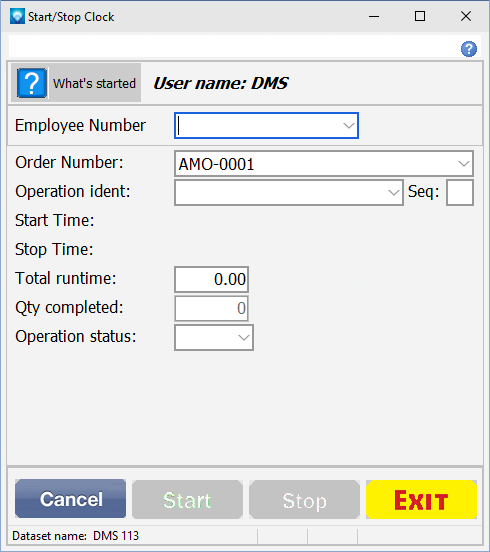Image resolution: width=490 pixels, height=552 pixels.
Task: Click the Start/Stop Clock app icon in title bar
Action: pyautogui.click(x=17, y=17)
